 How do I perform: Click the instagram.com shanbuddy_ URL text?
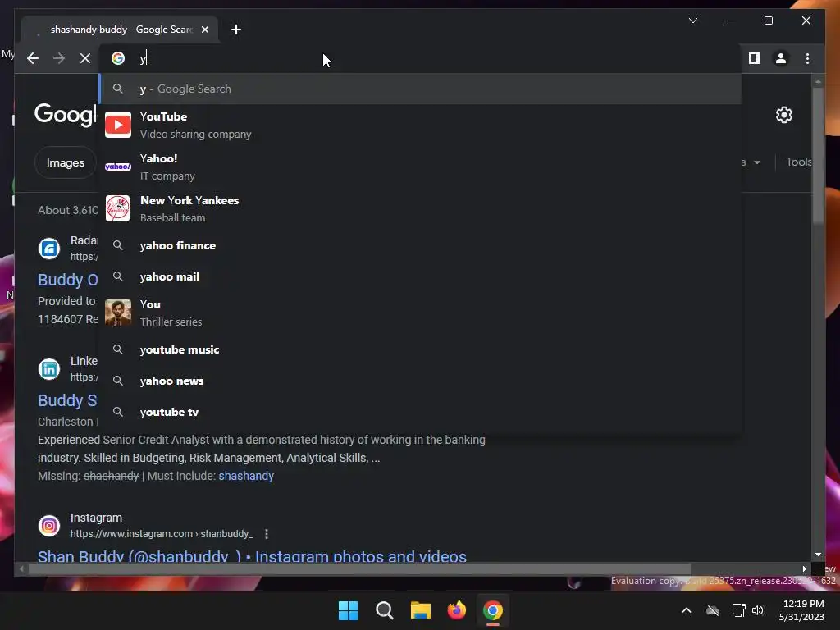(162, 533)
